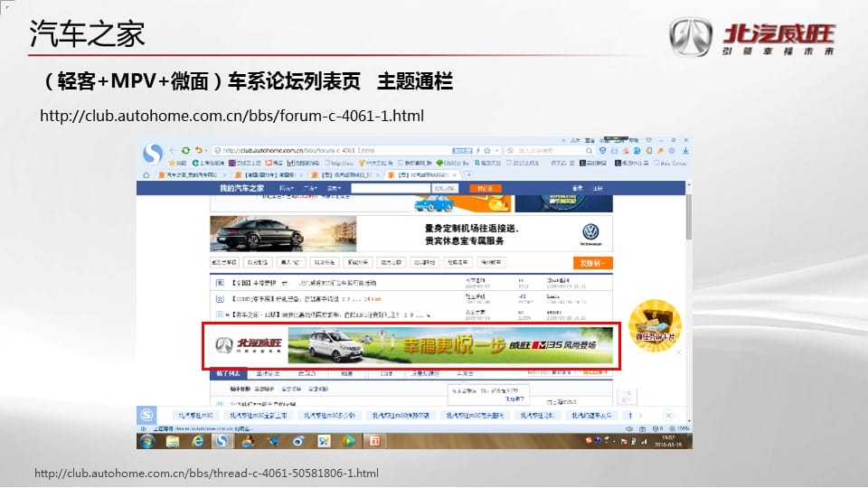868x488 pixels.
Task: Click the Sogou browser taskbar icon
Action: pos(222,440)
